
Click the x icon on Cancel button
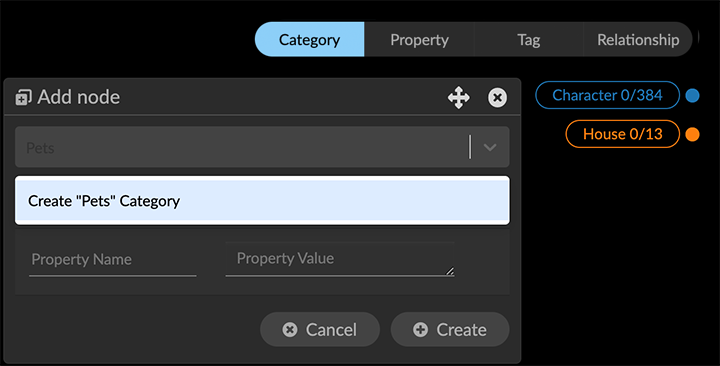click(290, 329)
